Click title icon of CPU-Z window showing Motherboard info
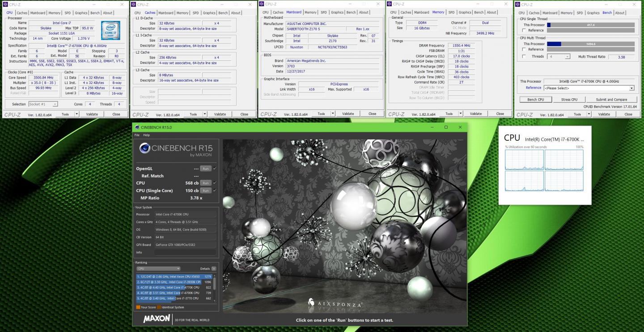 [x=262, y=4]
